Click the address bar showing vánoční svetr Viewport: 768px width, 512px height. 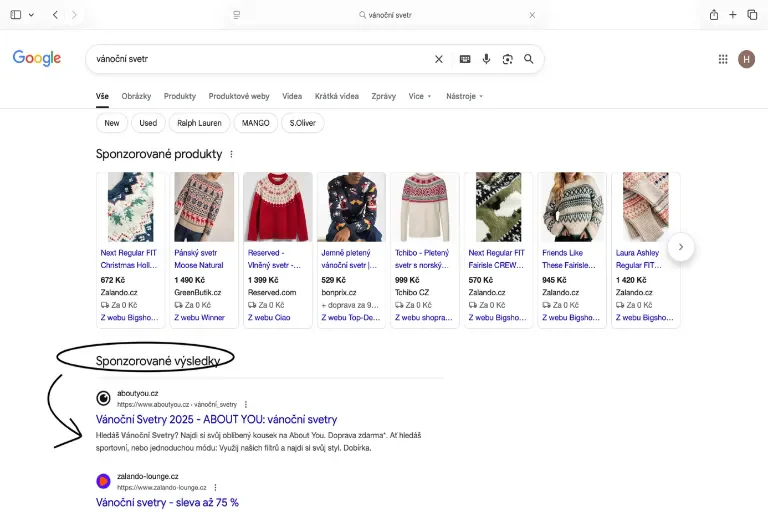coord(385,15)
